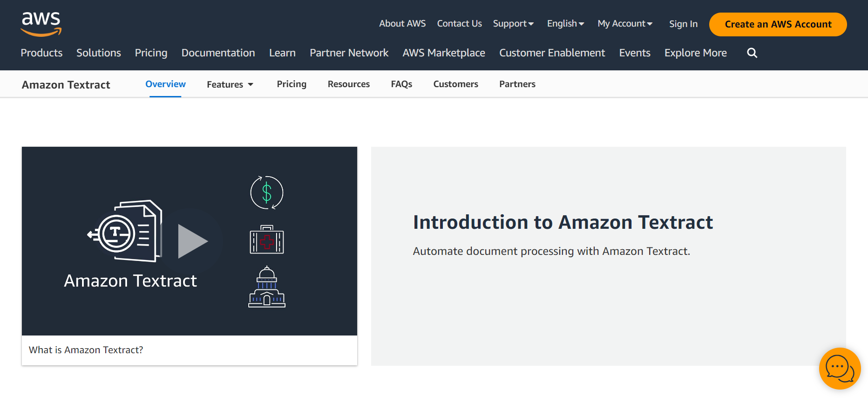Open the Products menu
This screenshot has height=404, width=868.
[41, 53]
